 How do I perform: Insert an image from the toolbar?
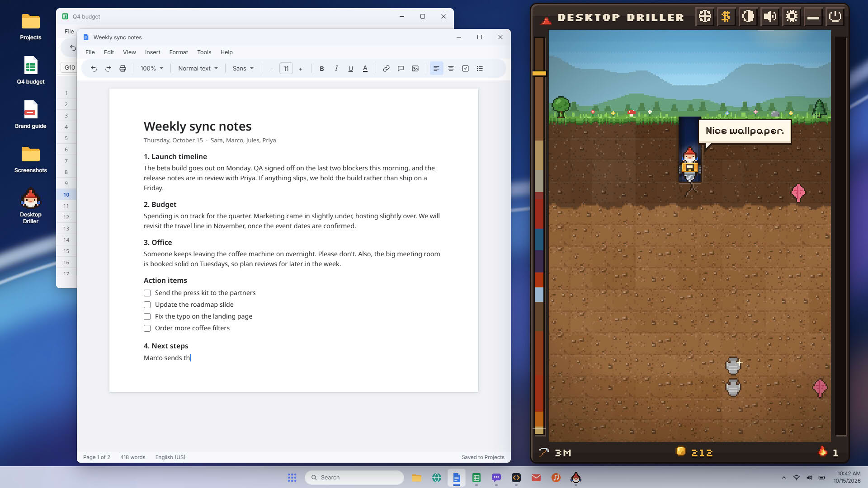(415, 69)
